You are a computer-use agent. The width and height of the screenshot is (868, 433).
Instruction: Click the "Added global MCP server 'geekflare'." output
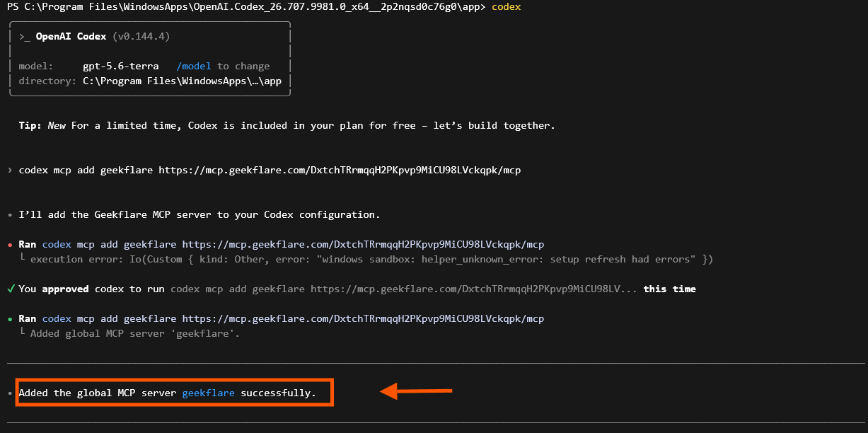click(x=135, y=333)
